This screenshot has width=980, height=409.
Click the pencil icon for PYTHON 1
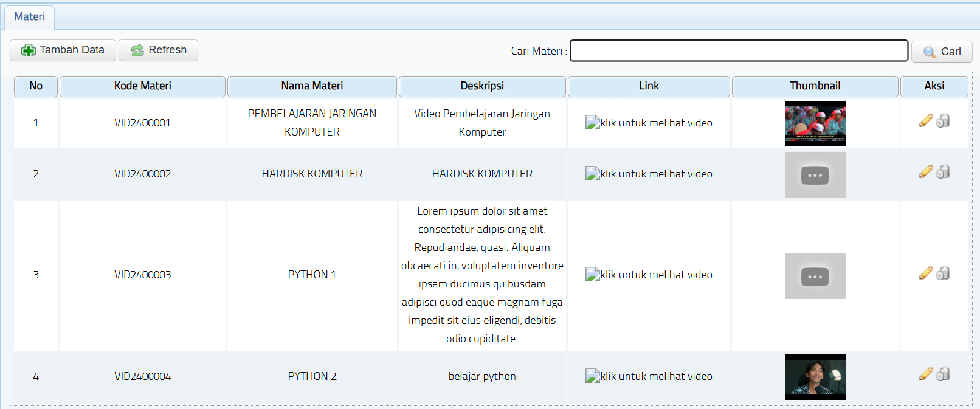click(x=925, y=273)
